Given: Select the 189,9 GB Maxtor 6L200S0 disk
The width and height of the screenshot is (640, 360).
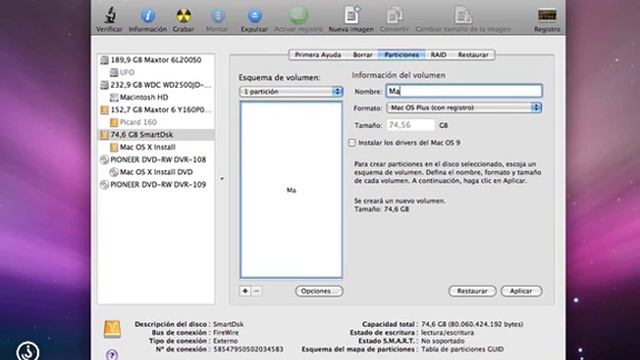Looking at the screenshot, I should click(x=156, y=60).
